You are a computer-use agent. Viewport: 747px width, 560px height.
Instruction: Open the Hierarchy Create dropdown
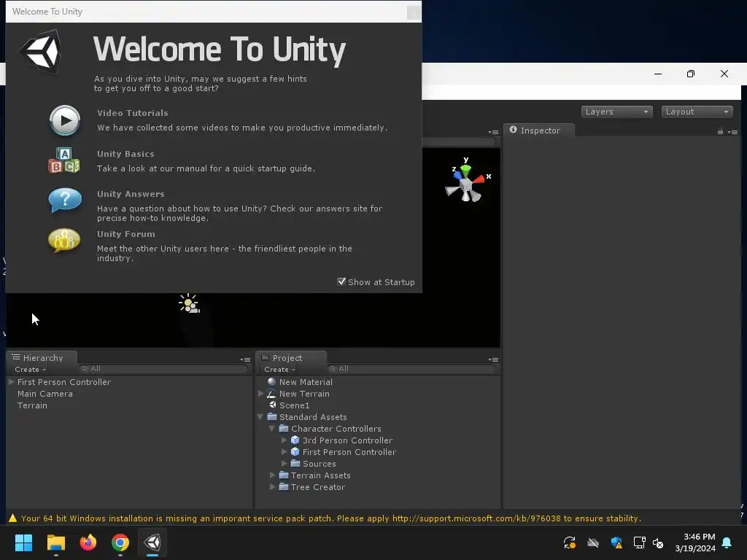(30, 370)
